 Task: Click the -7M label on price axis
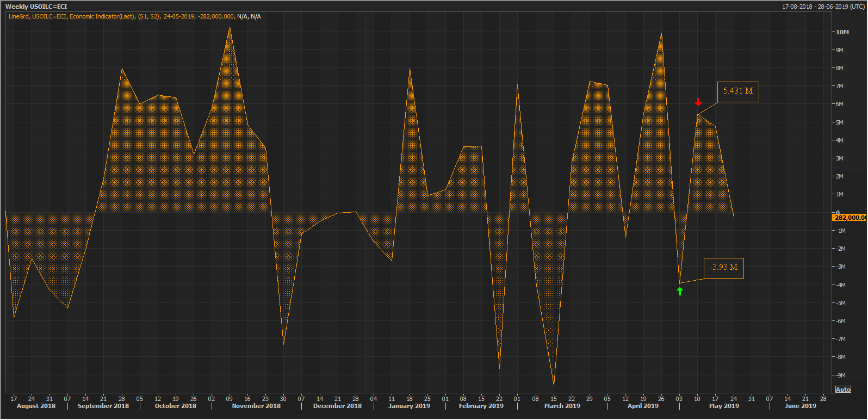pyautogui.click(x=840, y=339)
